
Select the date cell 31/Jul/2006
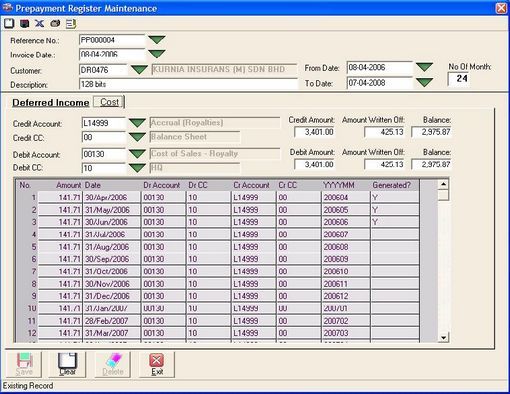(x=112, y=234)
